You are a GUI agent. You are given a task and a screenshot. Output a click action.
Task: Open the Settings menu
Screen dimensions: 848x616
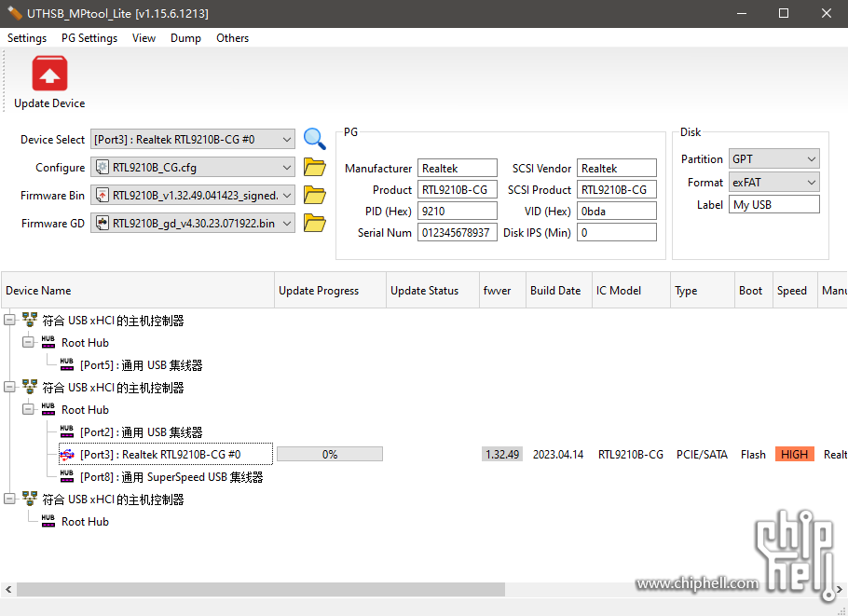point(27,38)
